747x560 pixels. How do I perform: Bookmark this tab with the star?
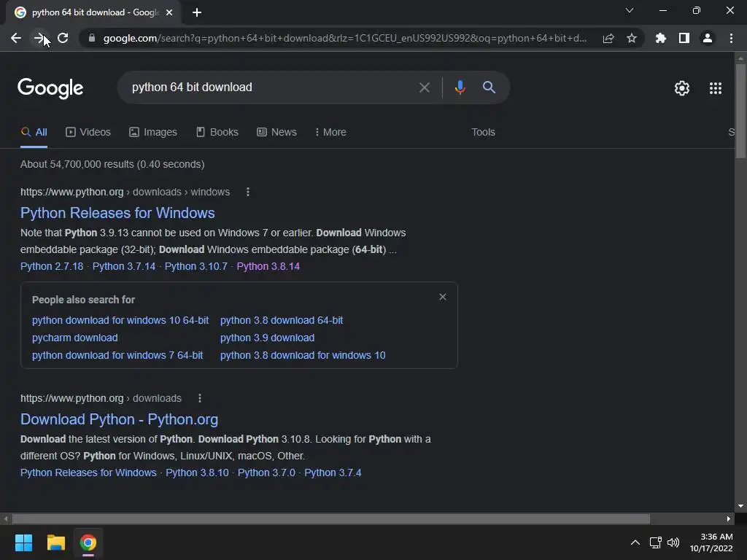tap(632, 38)
